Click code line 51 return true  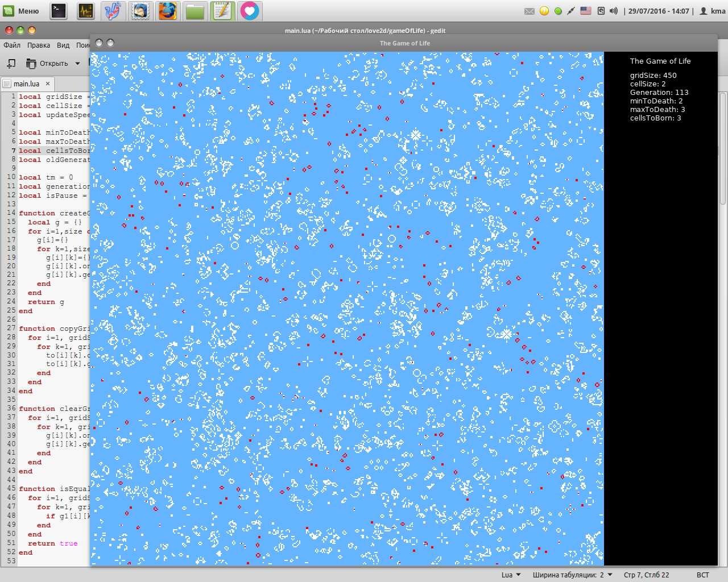tap(52, 543)
